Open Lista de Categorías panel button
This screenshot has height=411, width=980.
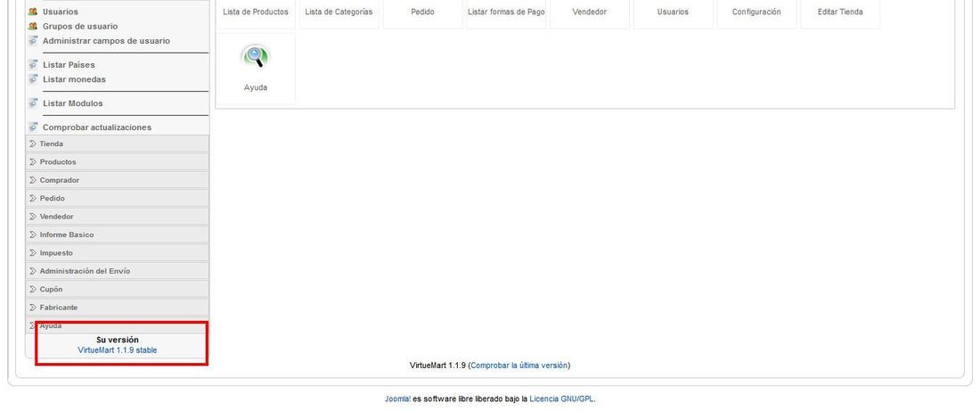339,12
